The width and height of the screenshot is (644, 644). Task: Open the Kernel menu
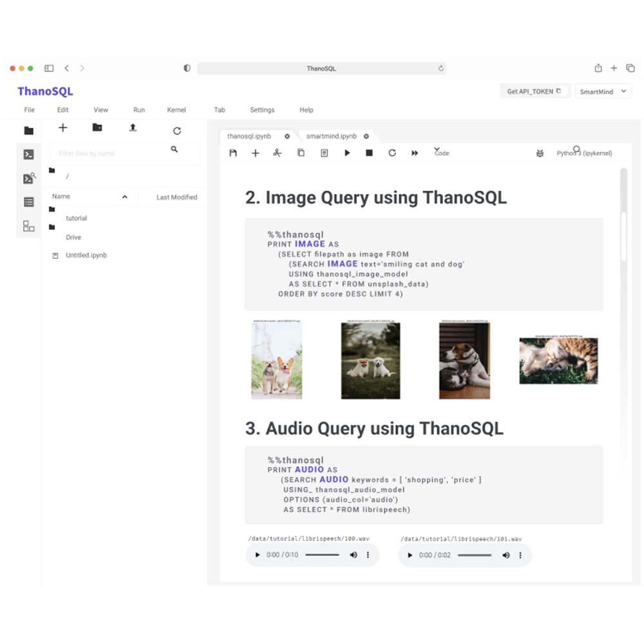[x=176, y=109]
